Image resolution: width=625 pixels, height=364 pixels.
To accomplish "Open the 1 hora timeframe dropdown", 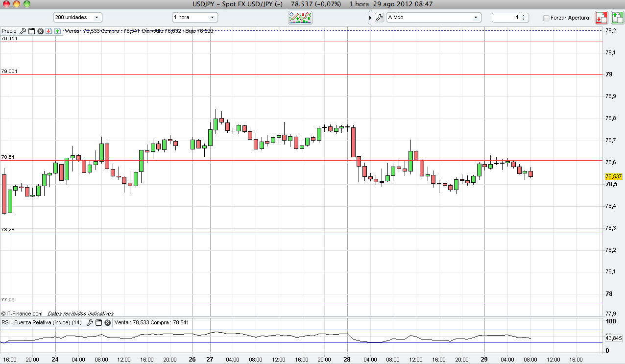I will point(194,17).
